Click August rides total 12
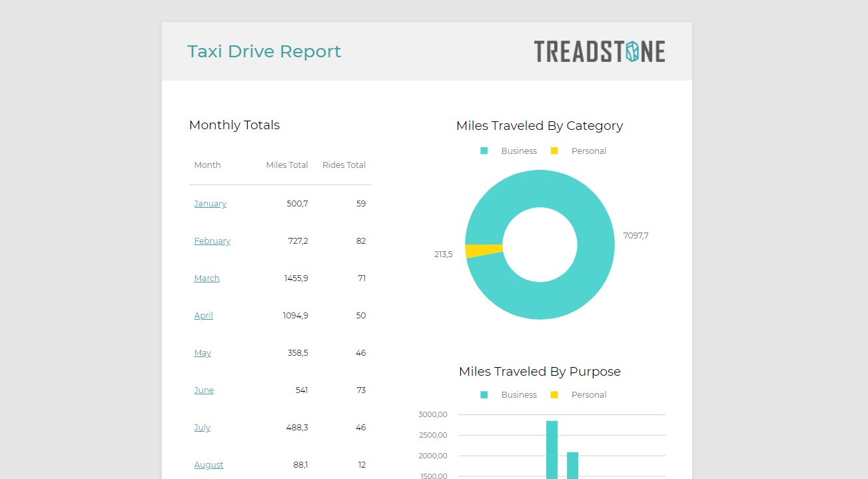Screen dimensions: 868x479 tap(362, 465)
